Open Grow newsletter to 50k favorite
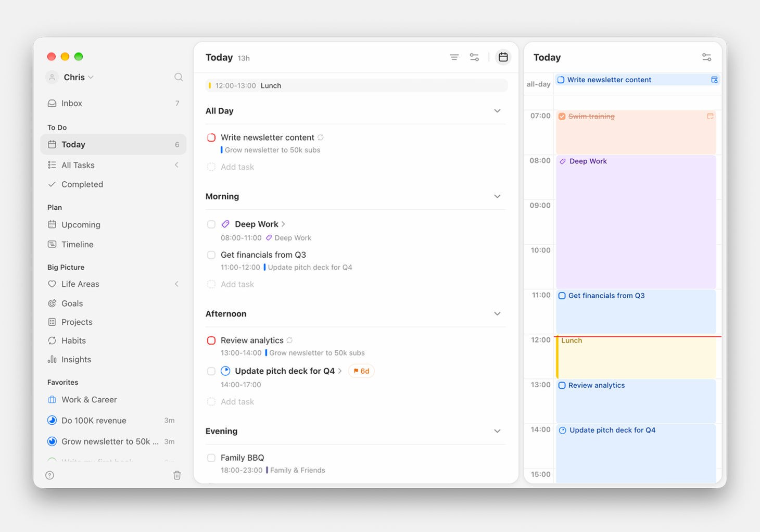 pos(113,441)
